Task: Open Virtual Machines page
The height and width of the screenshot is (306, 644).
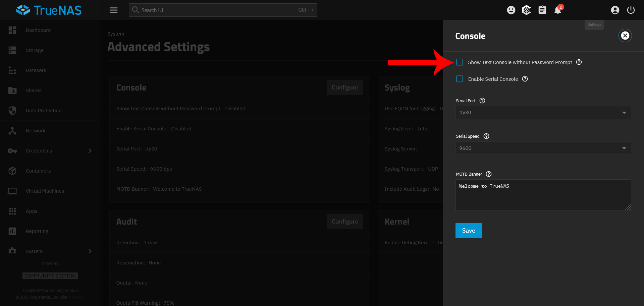Action: (45, 191)
